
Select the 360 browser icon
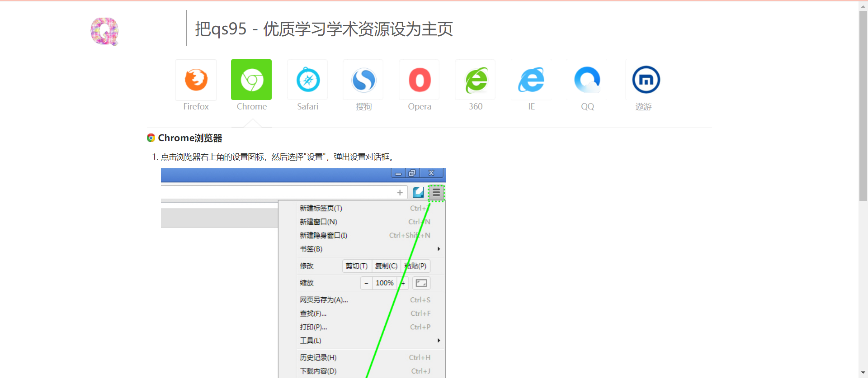pos(476,80)
